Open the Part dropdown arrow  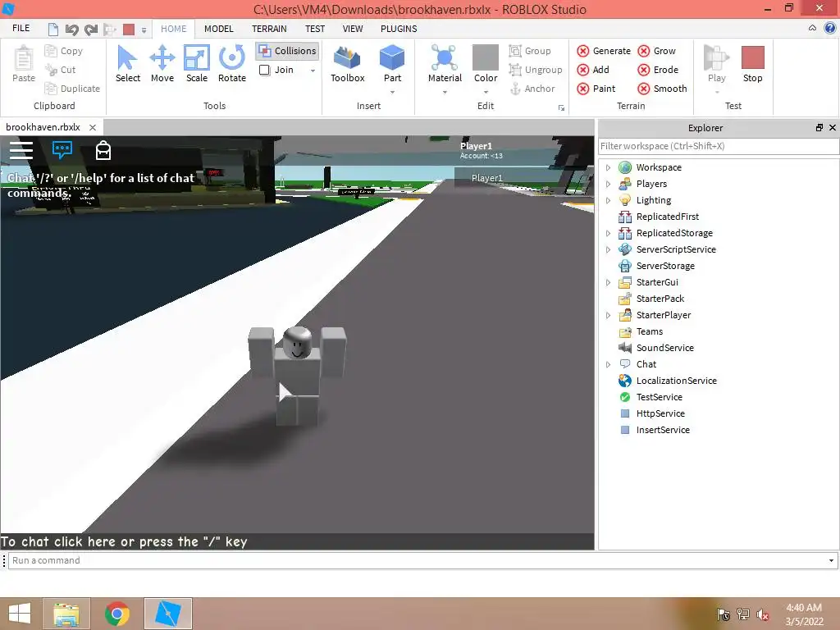[x=392, y=92]
